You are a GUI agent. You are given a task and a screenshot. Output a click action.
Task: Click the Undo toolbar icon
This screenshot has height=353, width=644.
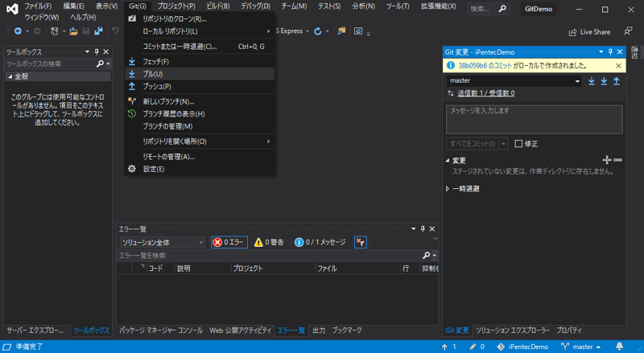coord(115,31)
